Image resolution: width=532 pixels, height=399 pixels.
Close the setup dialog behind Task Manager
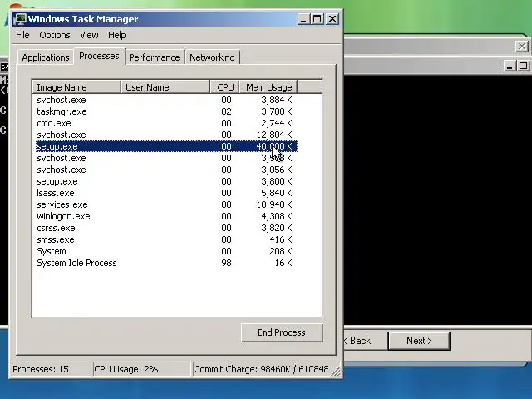pos(522,47)
